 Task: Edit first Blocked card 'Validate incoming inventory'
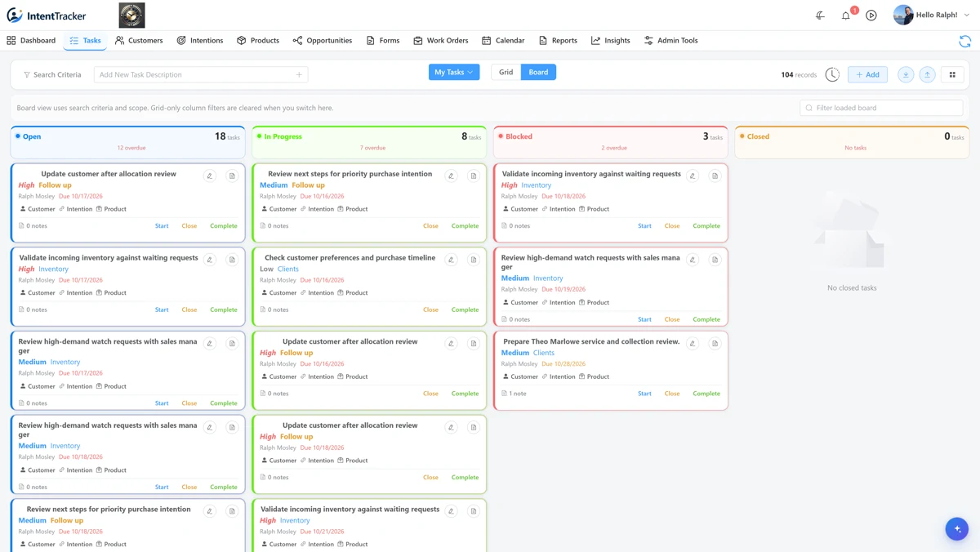click(693, 176)
